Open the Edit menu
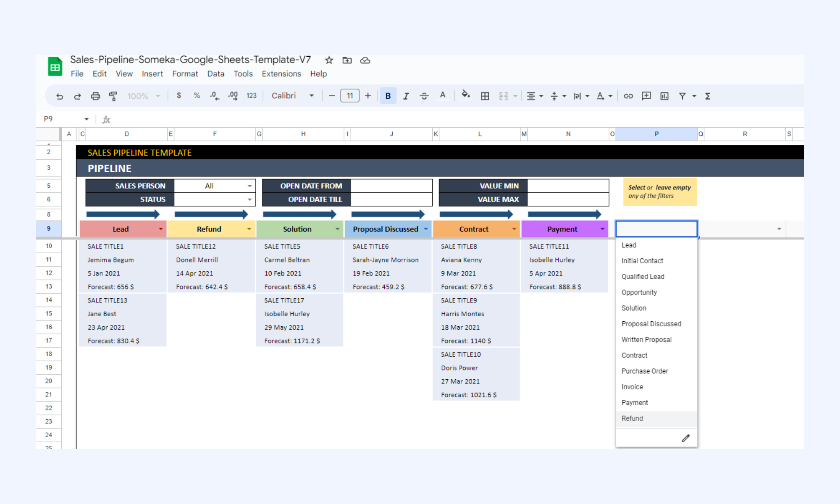The image size is (840, 504). (100, 73)
